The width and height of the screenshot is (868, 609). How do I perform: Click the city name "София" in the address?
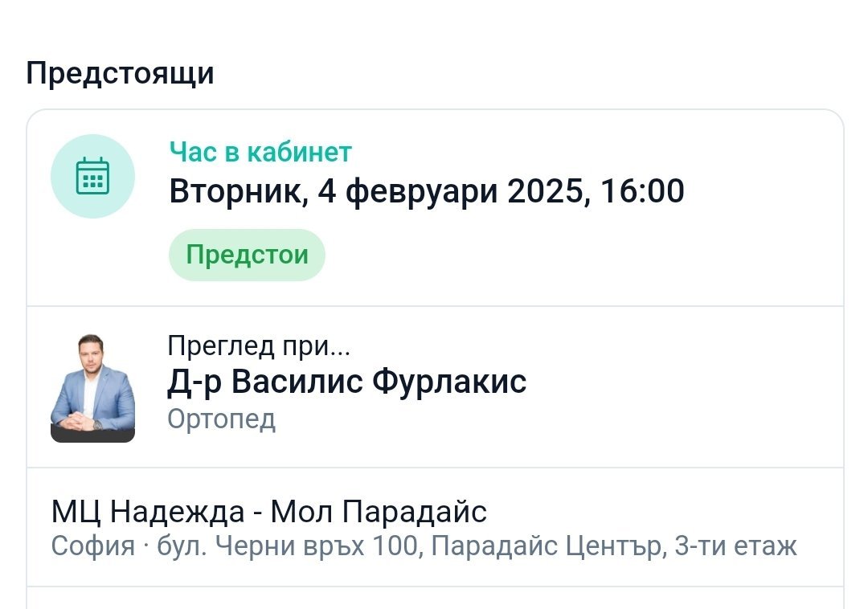[x=93, y=546]
